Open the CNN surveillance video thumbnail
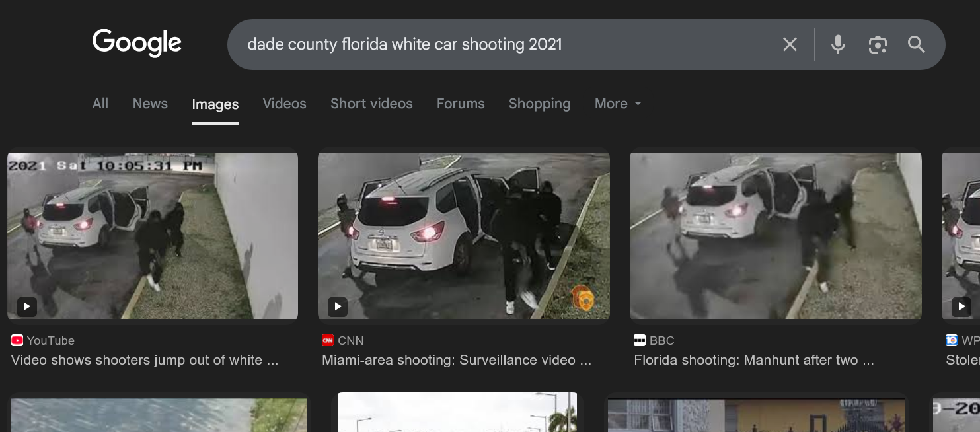Image resolution: width=980 pixels, height=432 pixels. (464, 236)
